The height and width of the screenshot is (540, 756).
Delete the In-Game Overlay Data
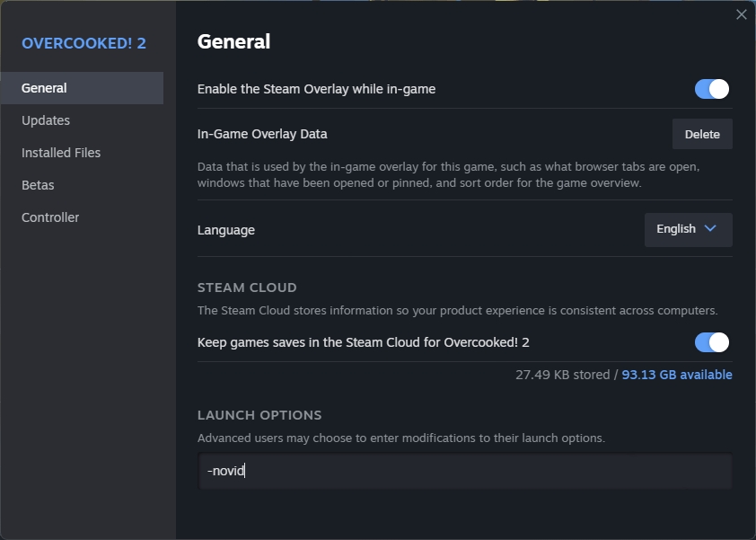(x=702, y=134)
